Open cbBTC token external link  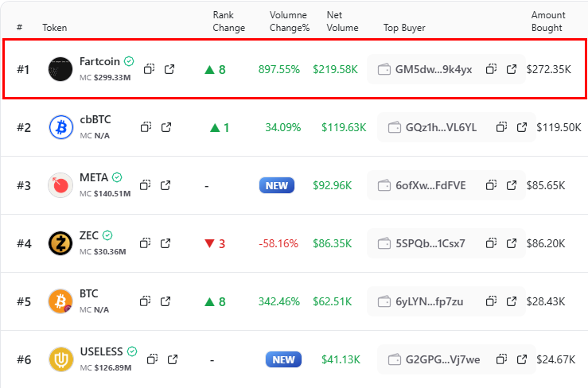166,127
